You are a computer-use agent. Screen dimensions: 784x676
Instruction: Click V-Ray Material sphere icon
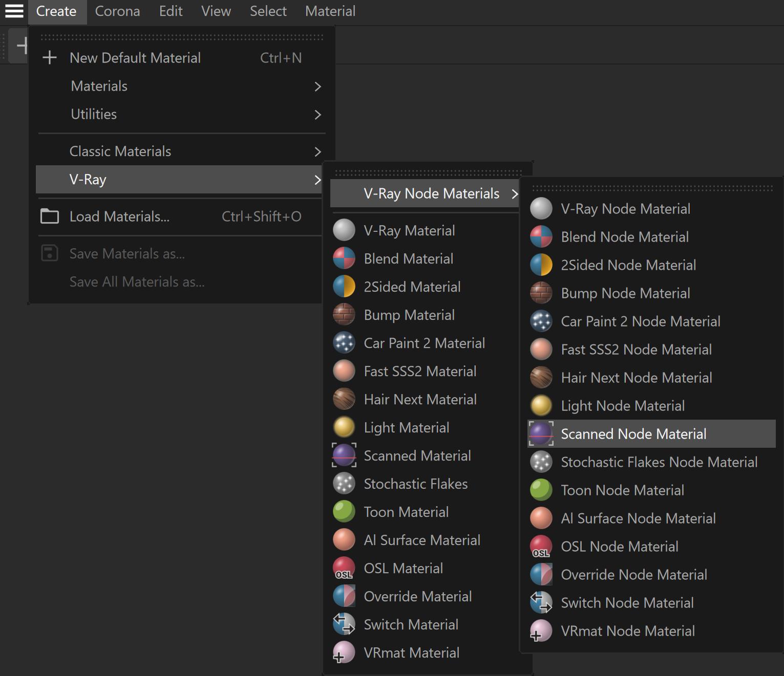click(x=344, y=230)
